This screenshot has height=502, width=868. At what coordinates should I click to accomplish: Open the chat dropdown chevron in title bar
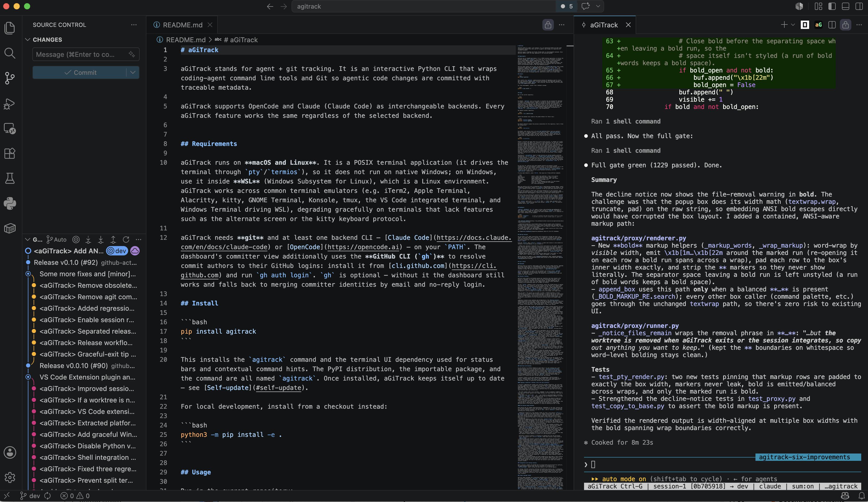(598, 6)
